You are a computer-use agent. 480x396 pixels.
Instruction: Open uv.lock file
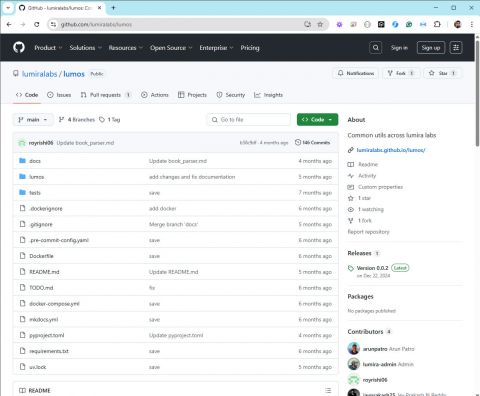[x=38, y=367]
